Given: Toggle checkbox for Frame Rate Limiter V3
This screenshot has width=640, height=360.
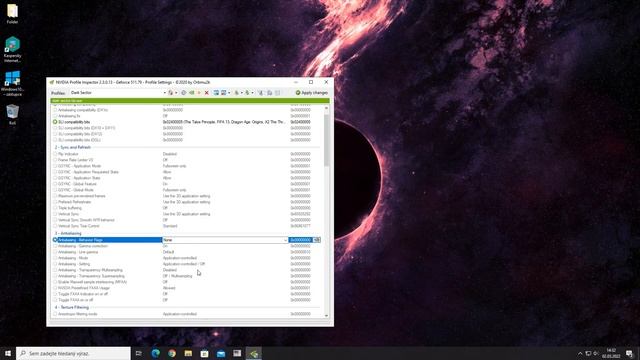Looking at the screenshot, I should pyautogui.click(x=55, y=160).
